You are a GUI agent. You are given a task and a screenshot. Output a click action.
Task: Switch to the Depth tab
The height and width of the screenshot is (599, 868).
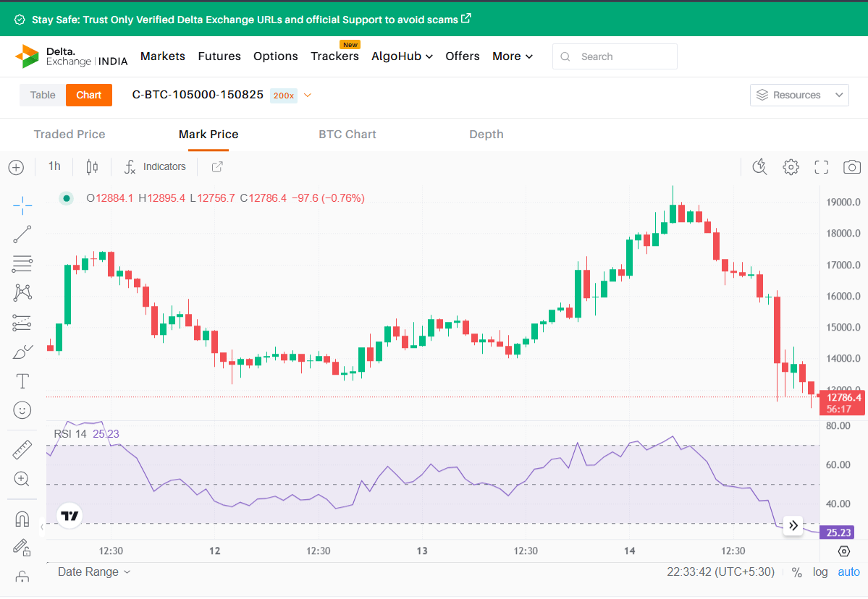click(486, 135)
